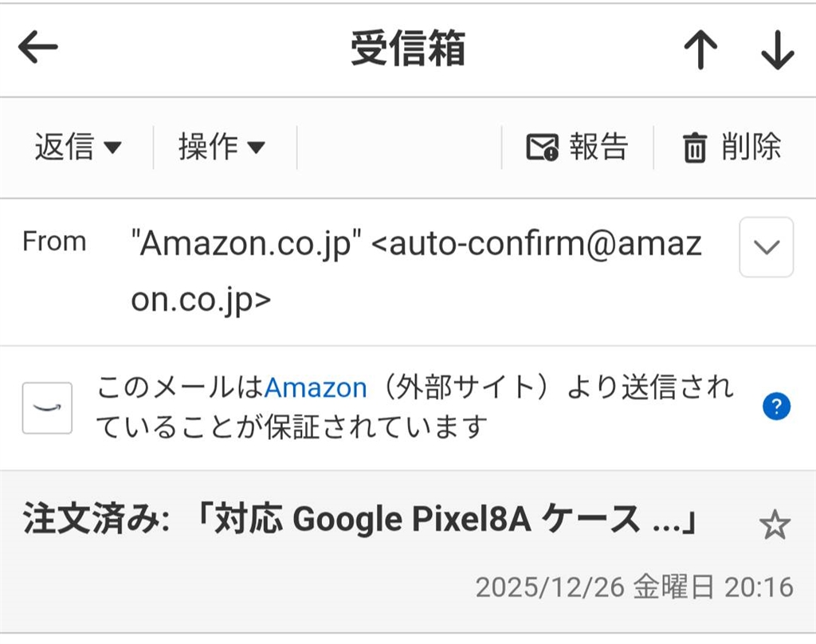Star the Google Pixel8A order email

(774, 525)
